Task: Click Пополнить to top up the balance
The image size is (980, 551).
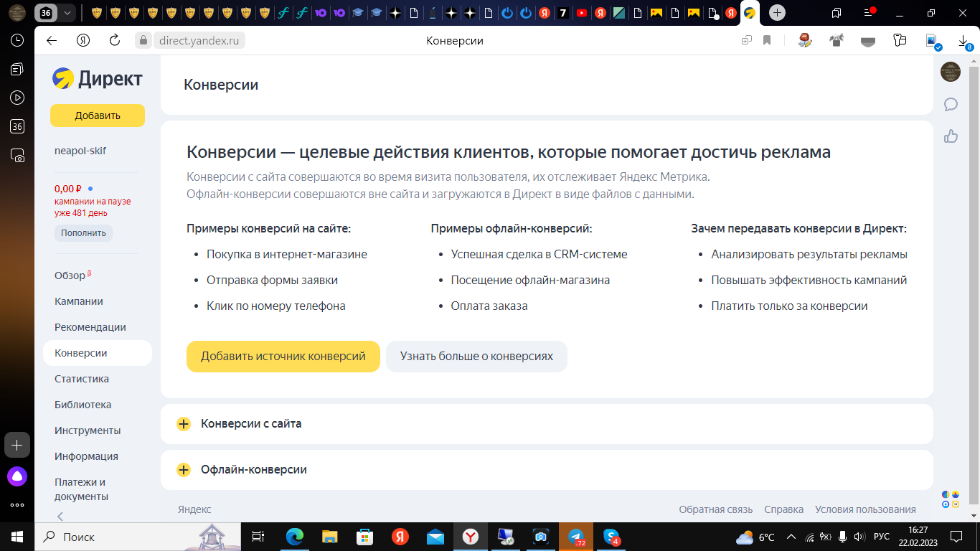Action: pos(83,232)
